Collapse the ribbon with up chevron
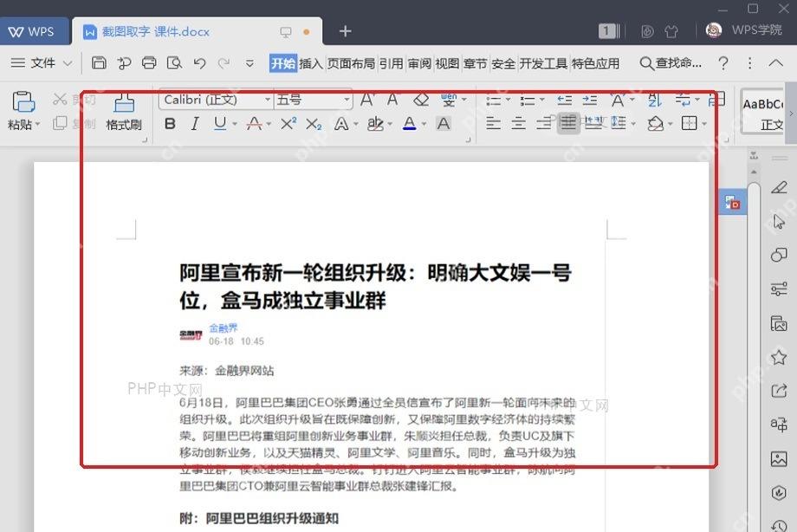 [775, 63]
